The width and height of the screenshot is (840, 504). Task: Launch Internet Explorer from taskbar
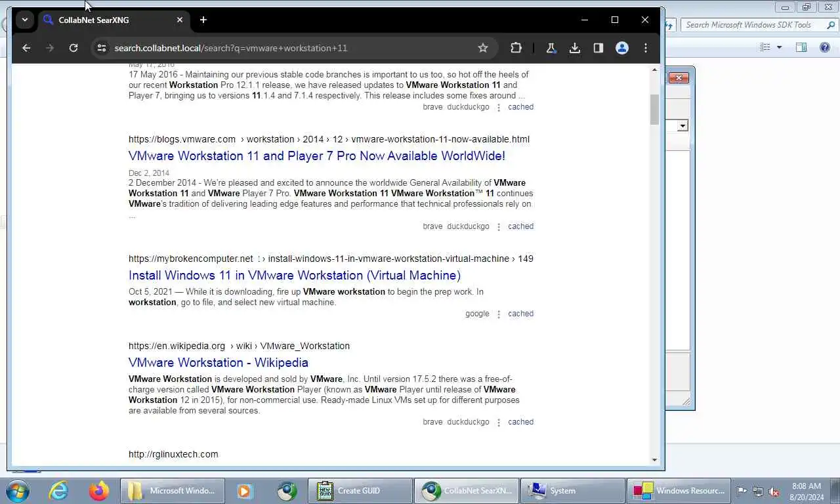click(x=58, y=491)
